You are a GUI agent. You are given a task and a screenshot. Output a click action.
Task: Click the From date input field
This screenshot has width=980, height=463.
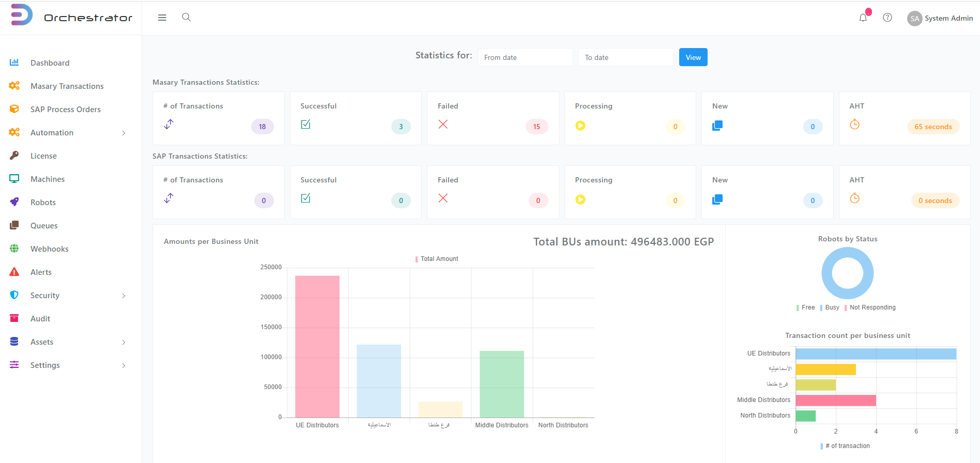pyautogui.click(x=525, y=57)
